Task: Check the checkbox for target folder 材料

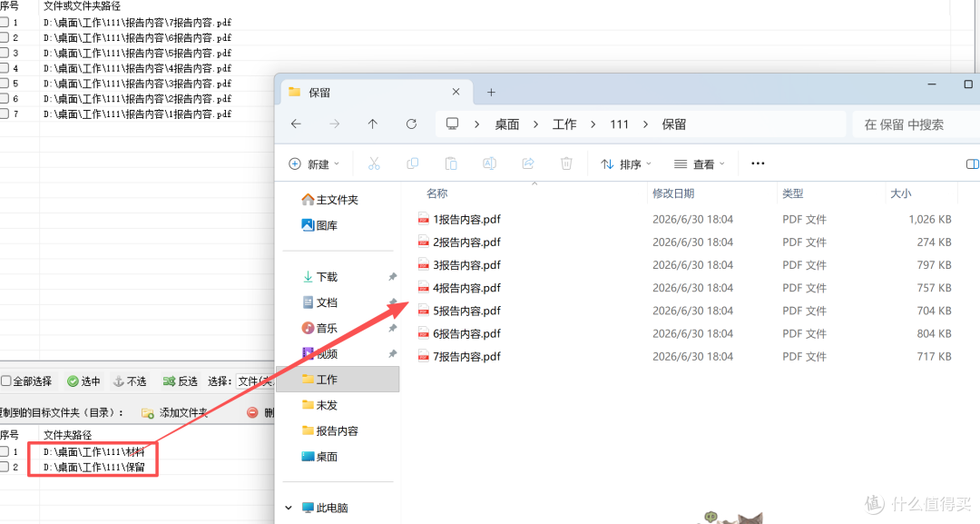Action: click(5, 451)
